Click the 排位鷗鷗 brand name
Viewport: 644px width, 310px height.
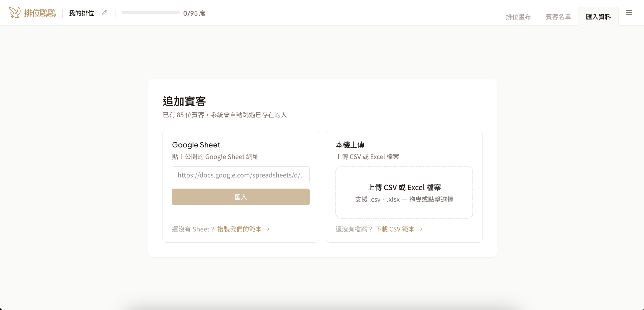[x=40, y=13]
